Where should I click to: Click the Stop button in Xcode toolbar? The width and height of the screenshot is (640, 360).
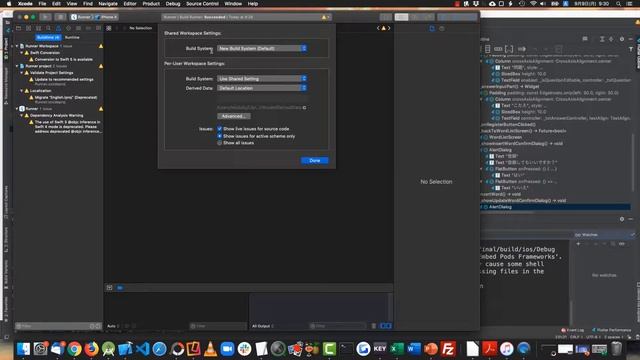click(x=60, y=17)
